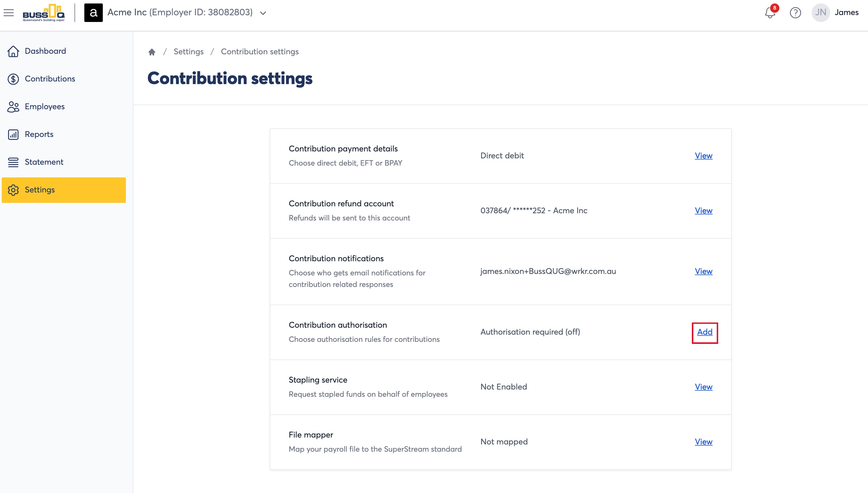Image resolution: width=868 pixels, height=493 pixels.
Task: Click the Contributions dollar icon
Action: (13, 79)
